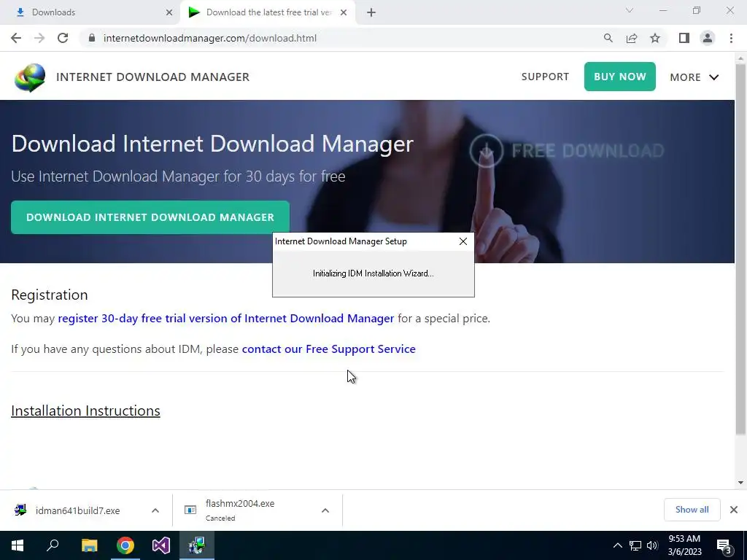Click DOWNLOAD INTERNET DOWNLOAD MANAGER button

click(x=150, y=217)
